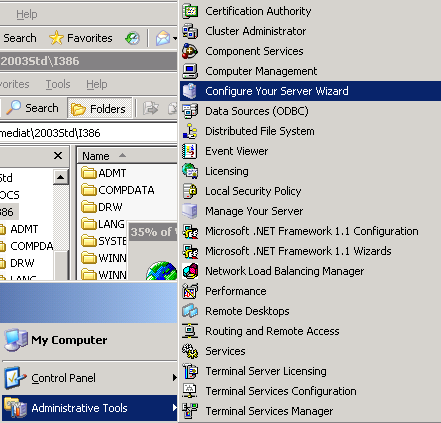The width and height of the screenshot is (441, 423).
Task: Click the Configure Your Server Wizard icon
Action: click(x=190, y=91)
